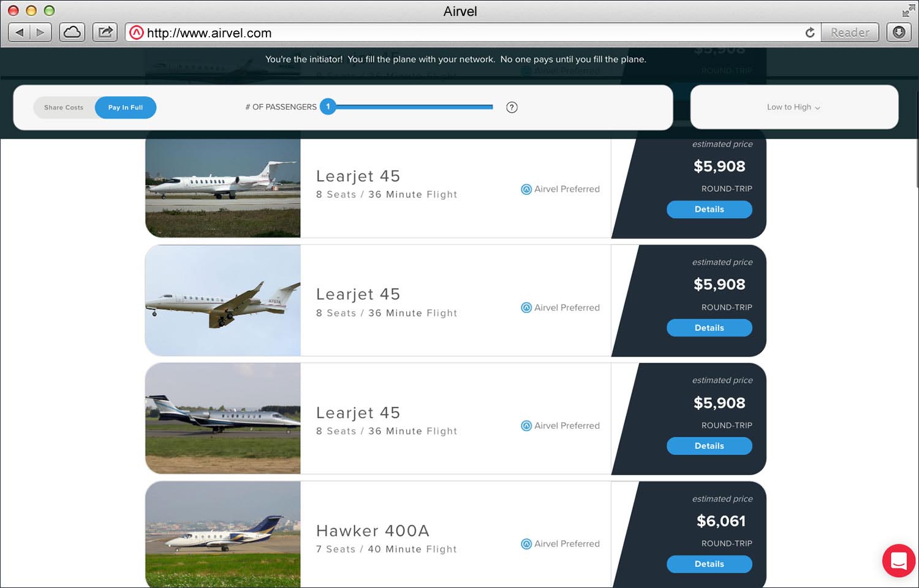Click the Reader button in address bar

point(850,32)
